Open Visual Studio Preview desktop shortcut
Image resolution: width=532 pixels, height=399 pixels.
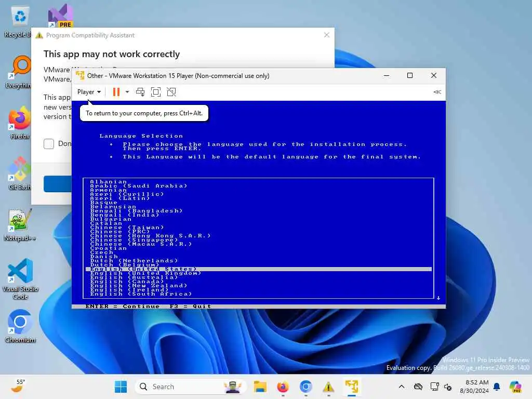[x=60, y=16]
